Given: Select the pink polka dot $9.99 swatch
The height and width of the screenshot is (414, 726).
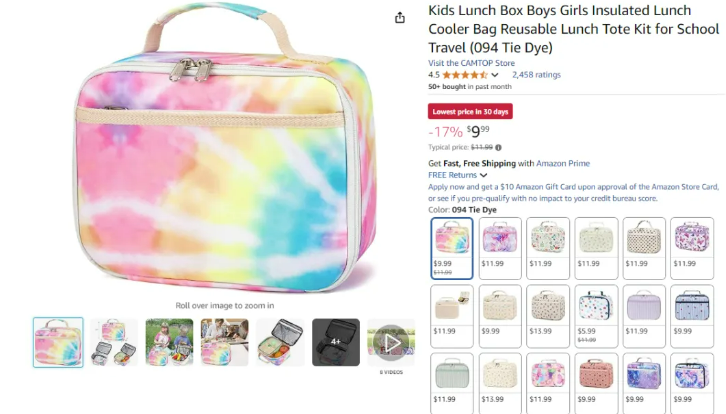Looking at the screenshot, I should 596,383.
